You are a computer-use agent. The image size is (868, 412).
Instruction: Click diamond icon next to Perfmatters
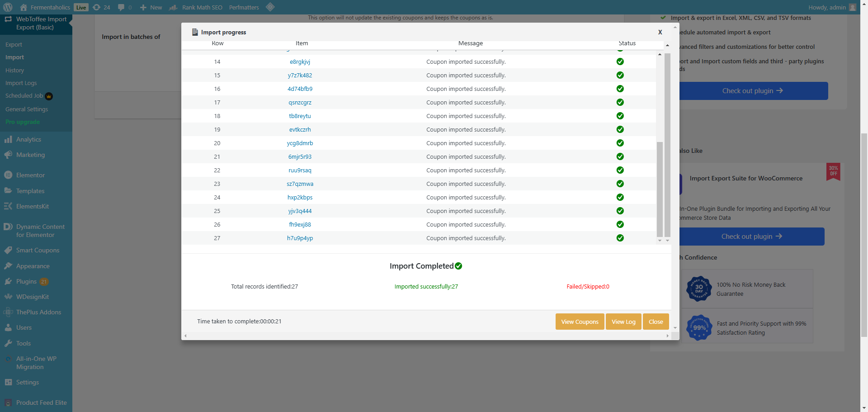tap(270, 7)
